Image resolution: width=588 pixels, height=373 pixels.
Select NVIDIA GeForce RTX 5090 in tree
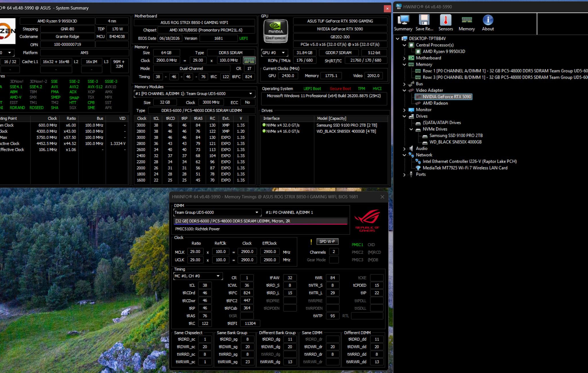point(447,97)
